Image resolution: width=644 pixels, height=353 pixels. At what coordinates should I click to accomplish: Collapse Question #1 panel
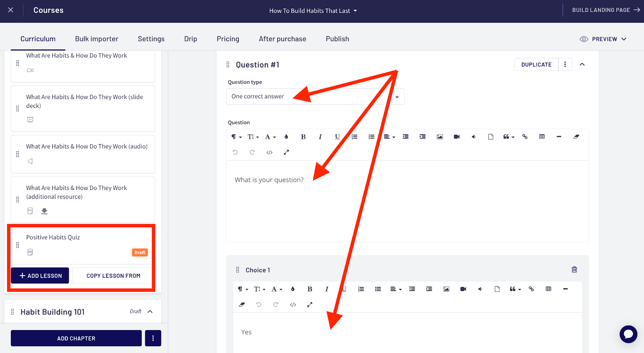pos(582,64)
